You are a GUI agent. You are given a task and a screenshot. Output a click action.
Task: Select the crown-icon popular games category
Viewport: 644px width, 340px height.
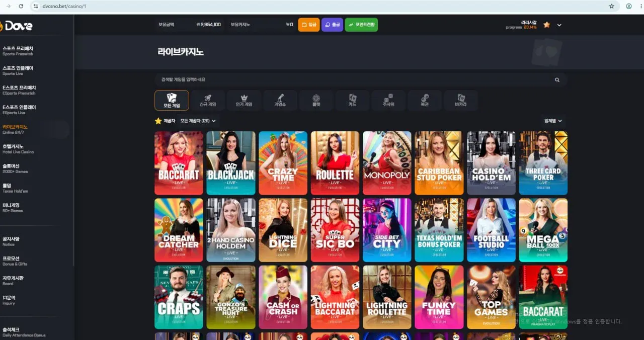[244, 100]
